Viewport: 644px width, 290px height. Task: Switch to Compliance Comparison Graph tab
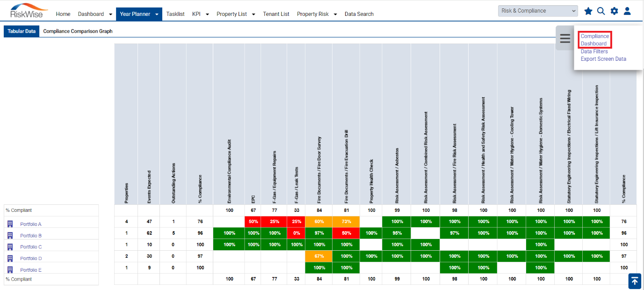click(x=78, y=31)
